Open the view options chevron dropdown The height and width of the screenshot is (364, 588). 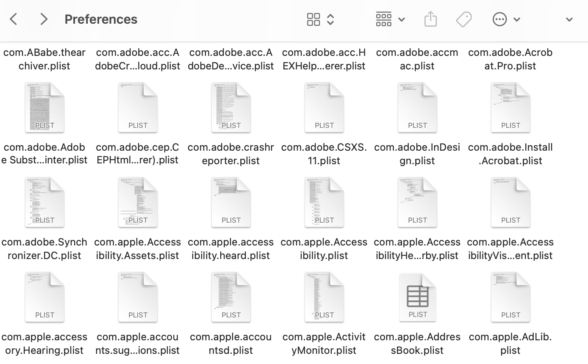pos(330,19)
